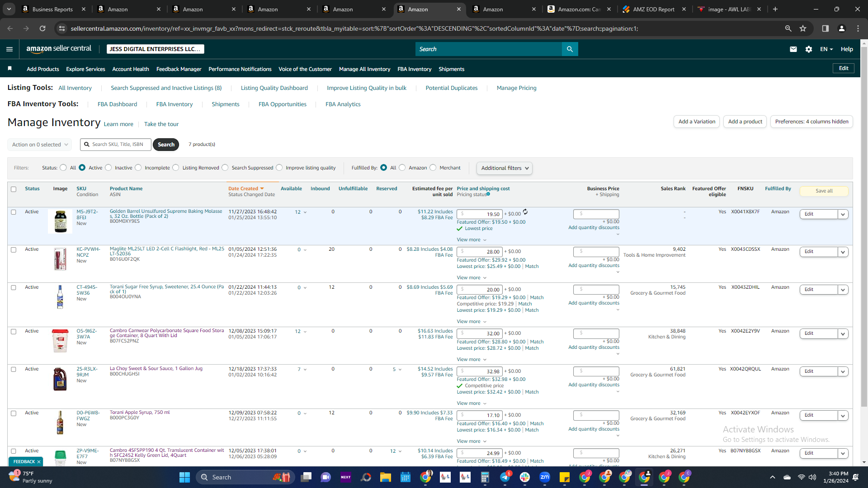Click the search magnifier button in header
868x488 pixels.
coord(570,49)
